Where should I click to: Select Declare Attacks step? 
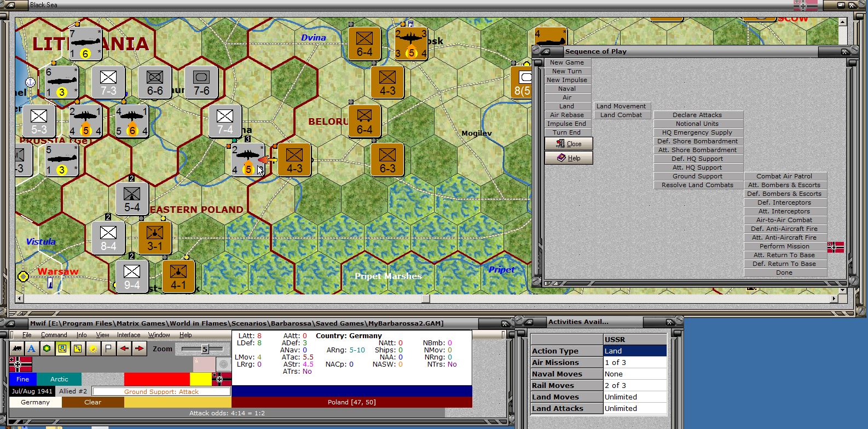[698, 115]
